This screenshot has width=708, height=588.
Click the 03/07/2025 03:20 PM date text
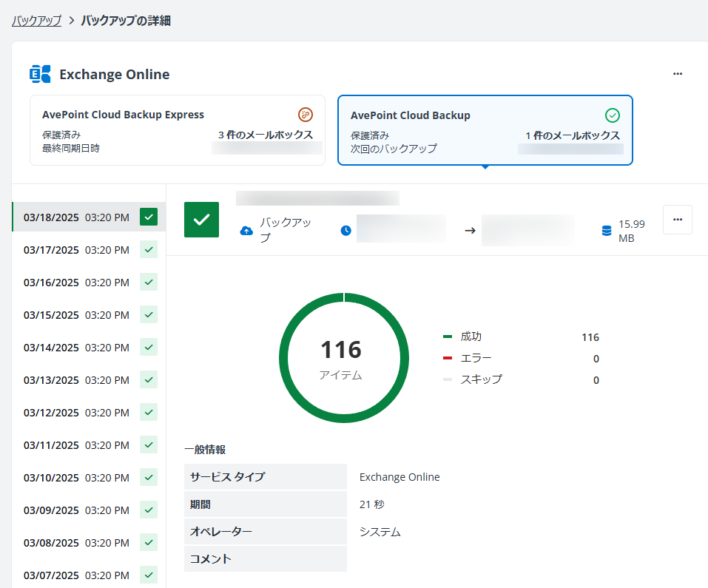76,575
